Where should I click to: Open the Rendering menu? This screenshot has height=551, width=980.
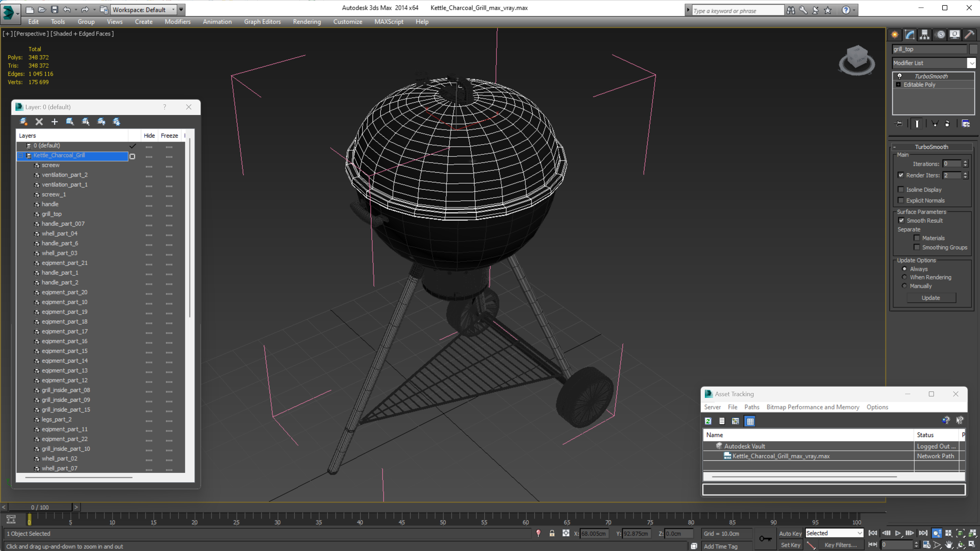click(307, 22)
